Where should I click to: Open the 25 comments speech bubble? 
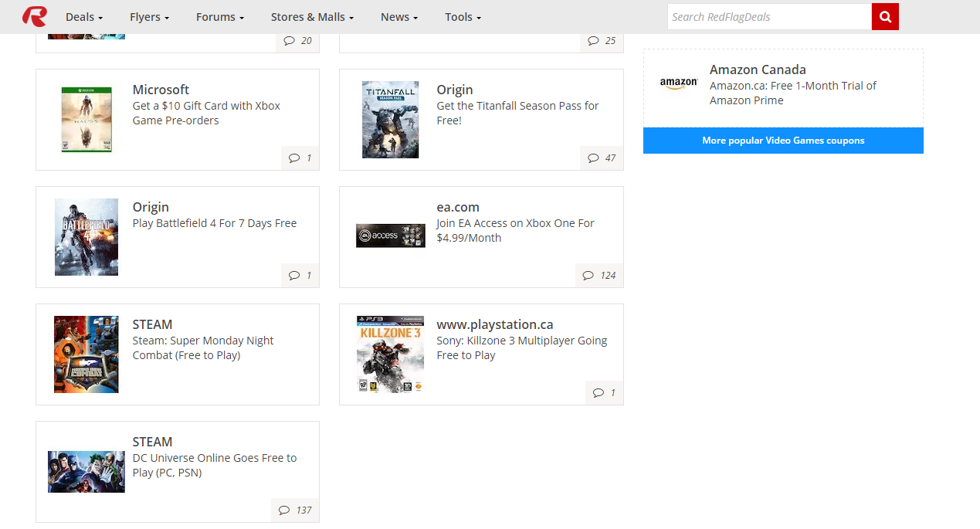tap(602, 41)
